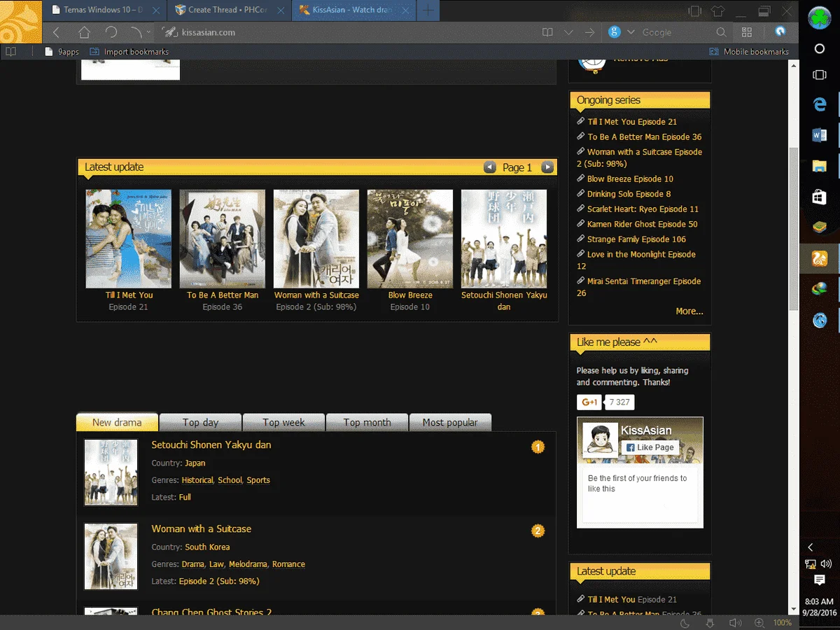Open Scarlet Heart: Ryeo Episode 11 link
The image size is (840, 630).
tap(643, 209)
